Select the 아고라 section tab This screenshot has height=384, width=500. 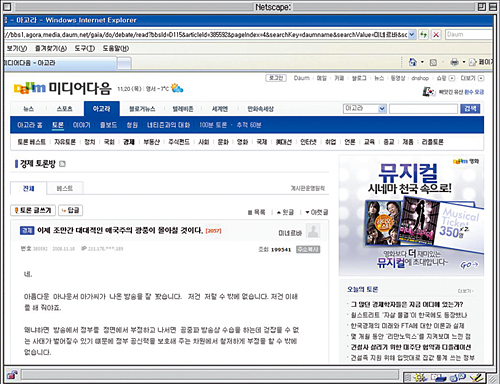tap(102, 109)
